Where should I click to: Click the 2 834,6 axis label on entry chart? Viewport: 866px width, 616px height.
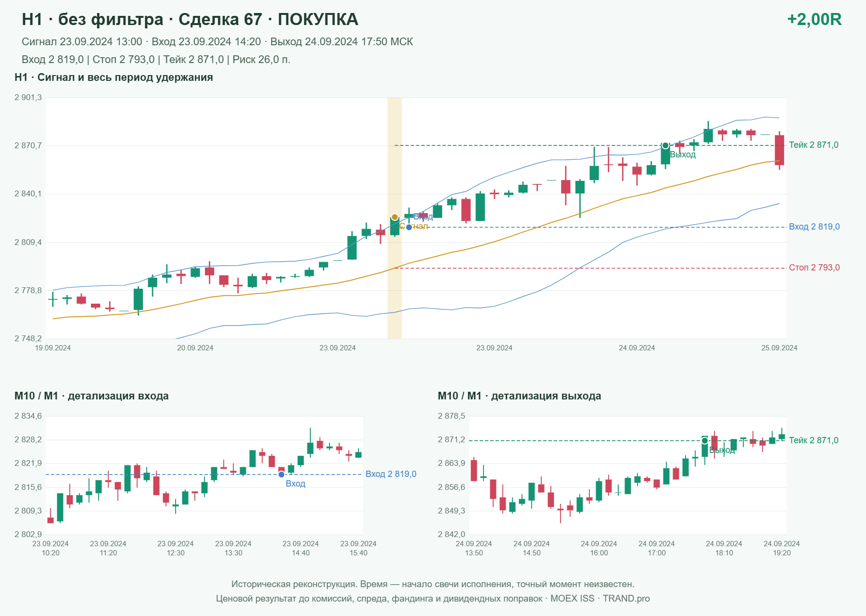[x=28, y=416]
